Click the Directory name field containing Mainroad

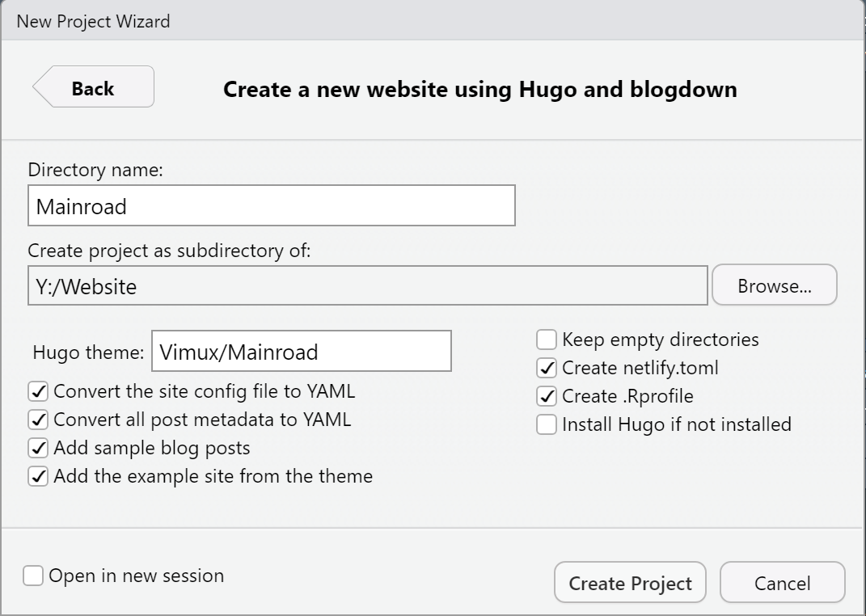pos(271,205)
